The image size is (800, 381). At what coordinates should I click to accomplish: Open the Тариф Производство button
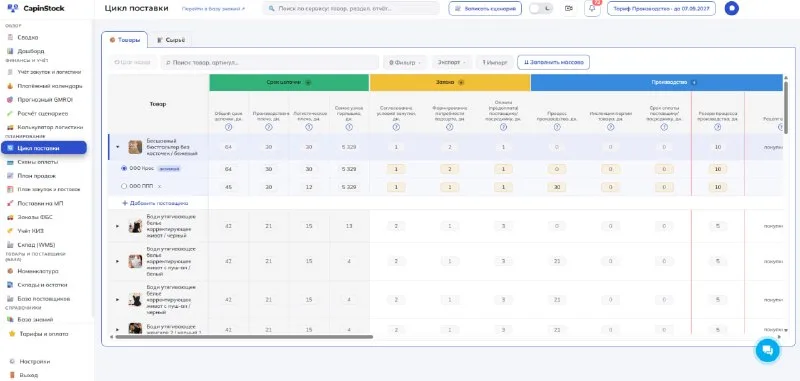pos(661,9)
